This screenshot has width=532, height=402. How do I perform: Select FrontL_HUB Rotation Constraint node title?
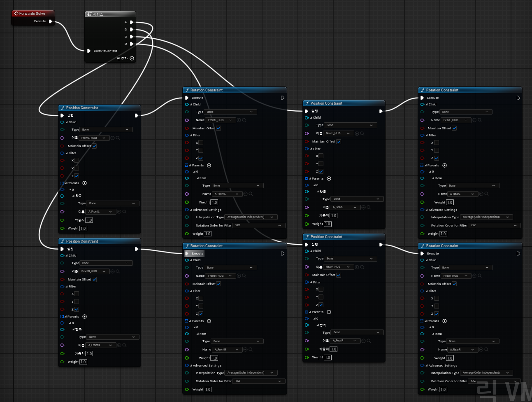[207, 90]
